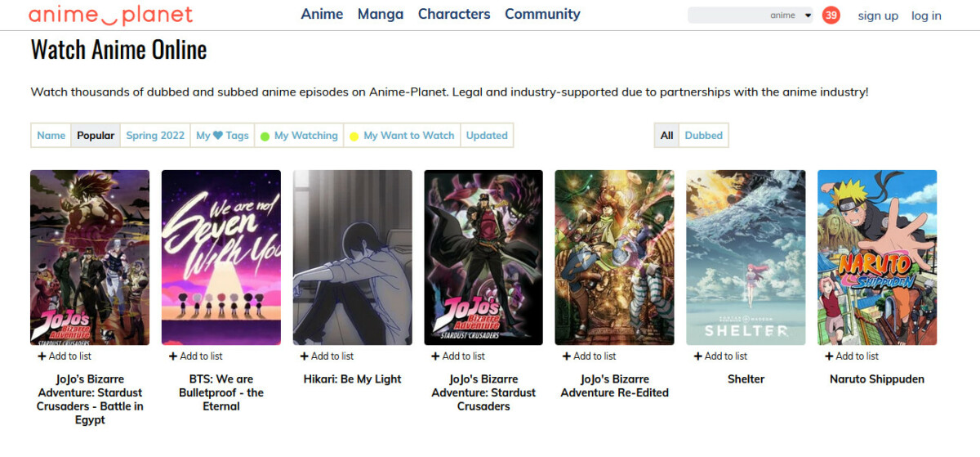Viewport: 980px width, 457px height.
Task: Open the BTS: We are Bulletproof thumbnail
Action: [x=221, y=258]
